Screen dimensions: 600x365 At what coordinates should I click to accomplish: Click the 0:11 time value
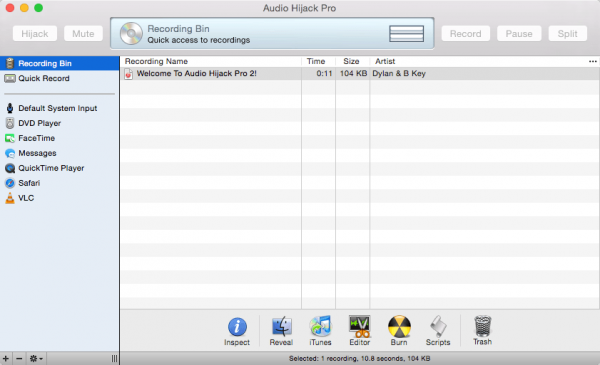324,73
